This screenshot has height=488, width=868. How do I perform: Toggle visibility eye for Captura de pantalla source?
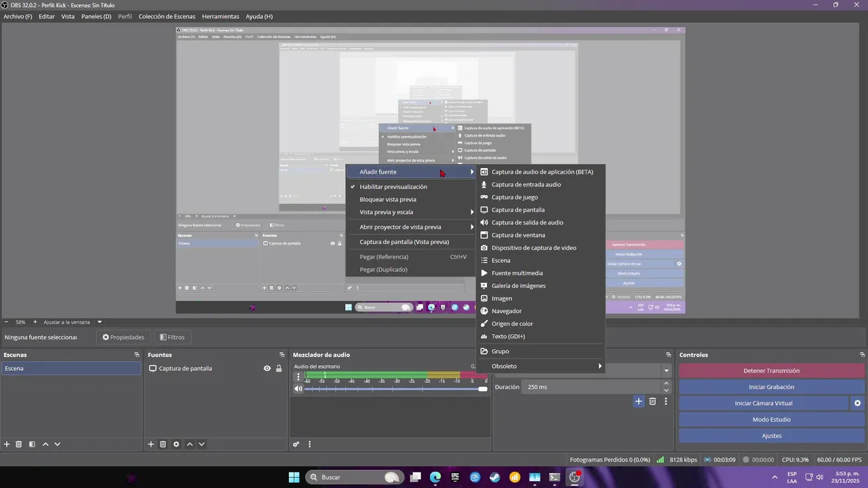[267, 369]
